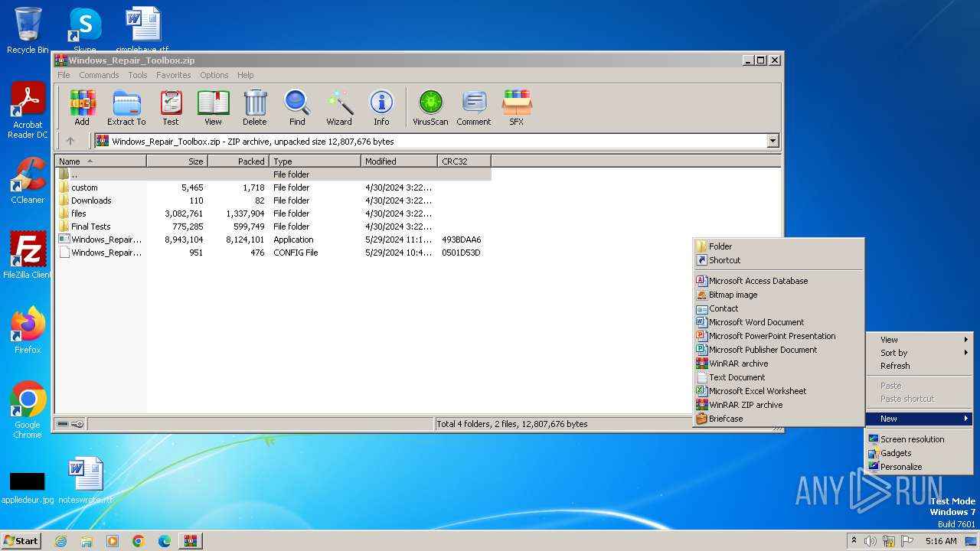The width and height of the screenshot is (980, 551).
Task: Open the Find tool
Action: click(297, 108)
